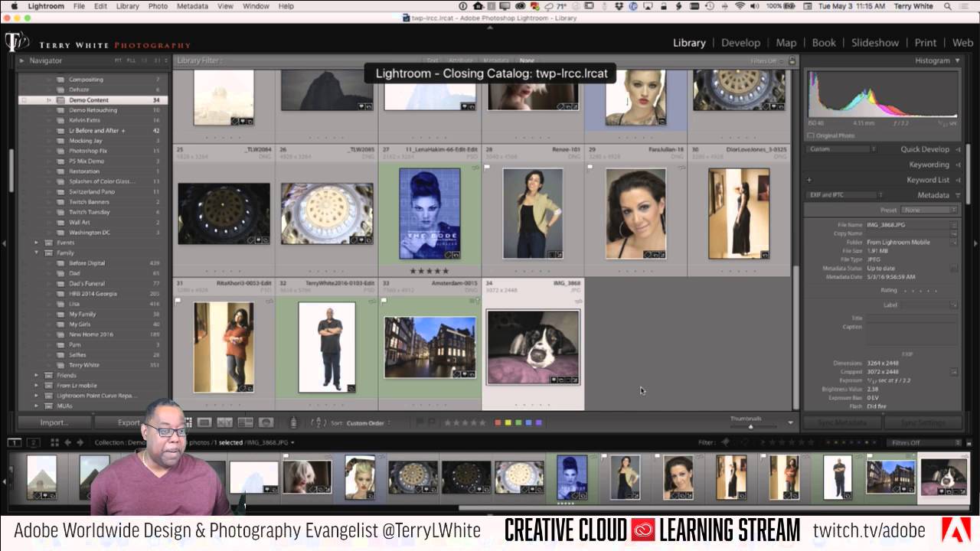Enable Text filter in Library Filter bar
Screen dimensions: 980x551
click(433, 60)
